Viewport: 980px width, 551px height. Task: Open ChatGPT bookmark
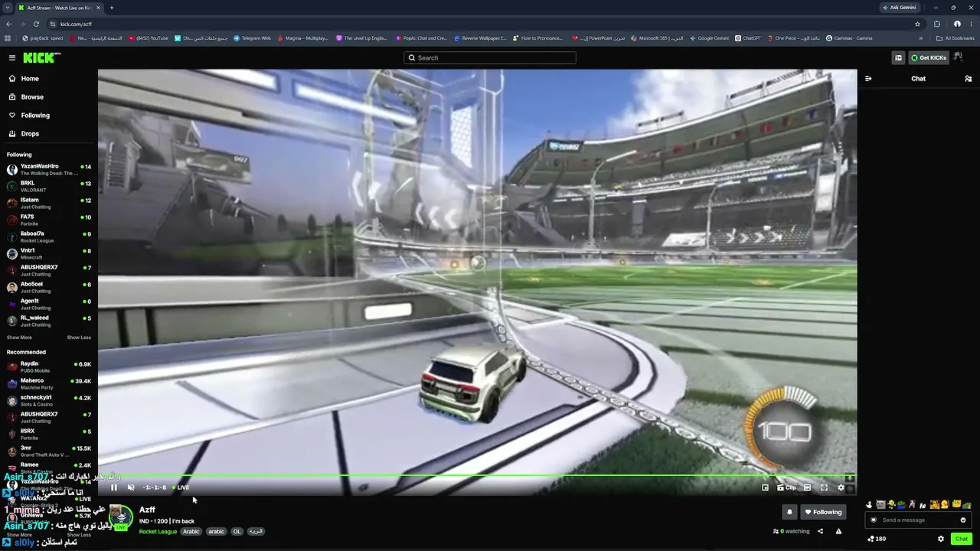748,38
